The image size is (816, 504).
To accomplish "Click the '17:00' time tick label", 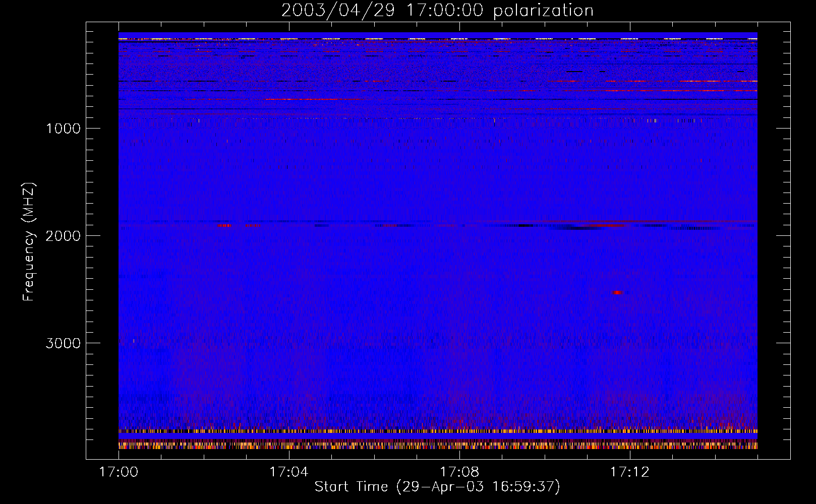I will [119, 472].
